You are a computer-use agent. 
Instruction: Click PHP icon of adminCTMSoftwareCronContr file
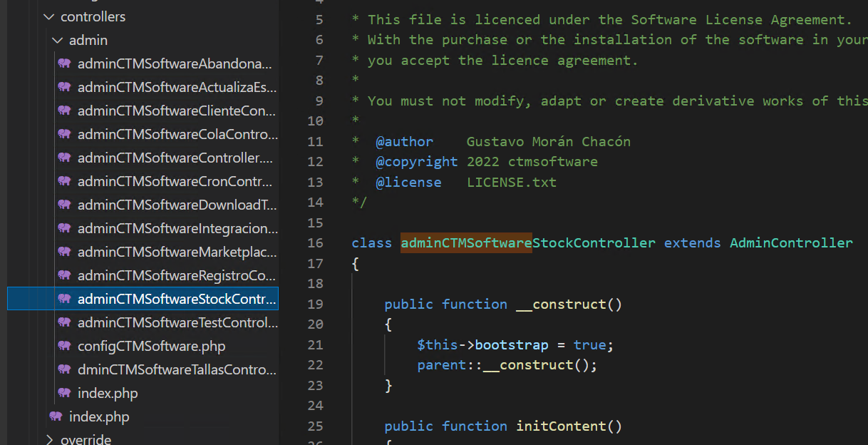click(65, 181)
